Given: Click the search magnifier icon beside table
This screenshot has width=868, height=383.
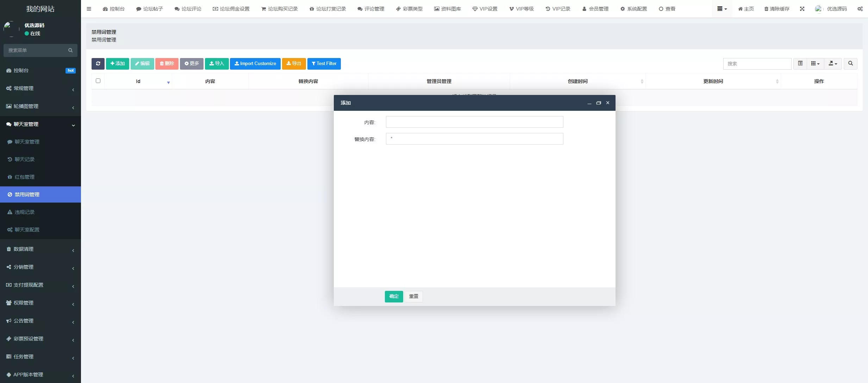Looking at the screenshot, I should tap(850, 64).
